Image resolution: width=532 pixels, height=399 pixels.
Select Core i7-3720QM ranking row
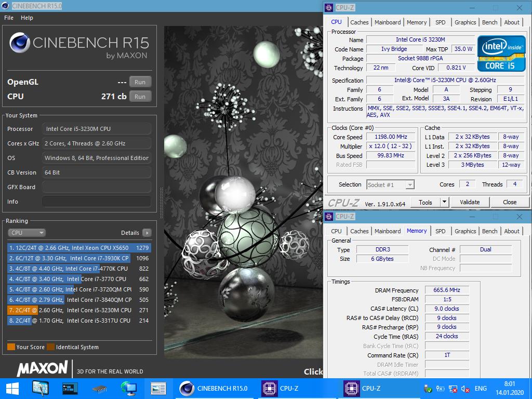(79, 289)
